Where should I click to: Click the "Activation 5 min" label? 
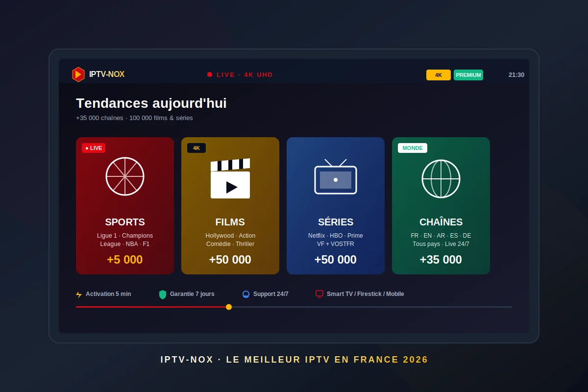(x=108, y=294)
